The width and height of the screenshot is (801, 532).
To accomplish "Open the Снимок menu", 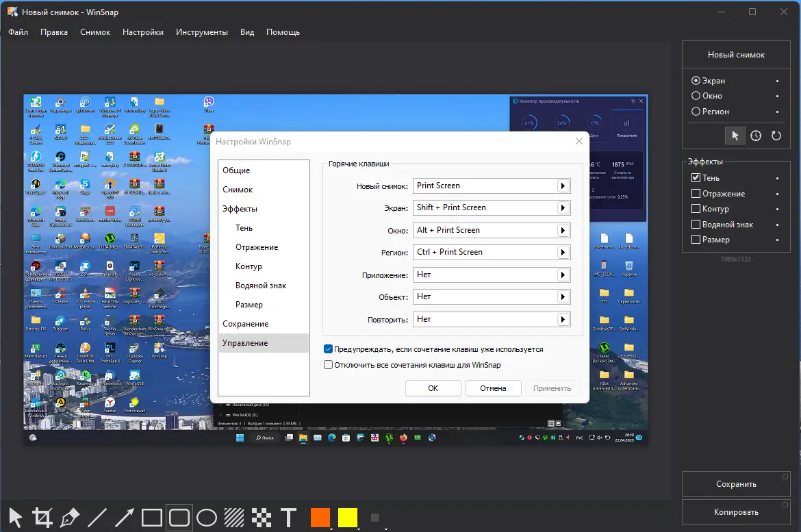I will pyautogui.click(x=95, y=32).
